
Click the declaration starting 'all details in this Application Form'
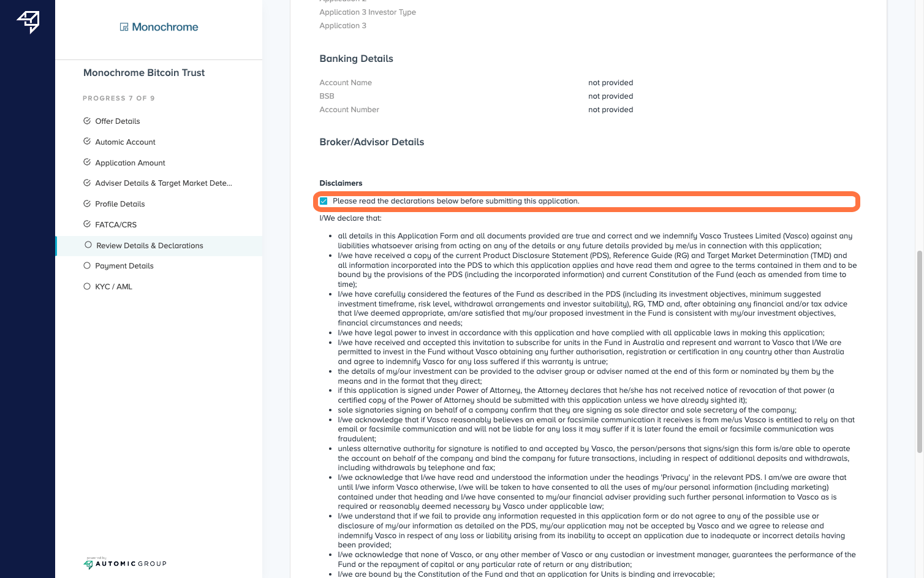tap(595, 241)
